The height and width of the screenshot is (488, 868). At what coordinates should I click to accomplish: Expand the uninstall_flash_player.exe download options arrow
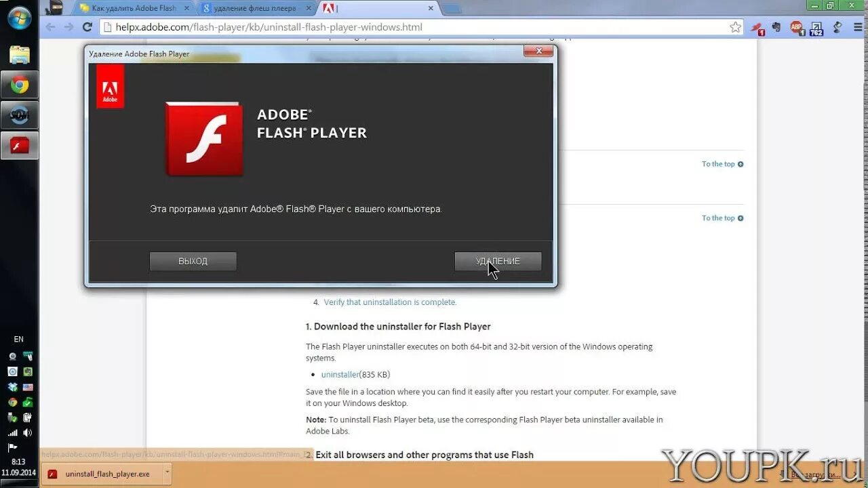click(167, 474)
